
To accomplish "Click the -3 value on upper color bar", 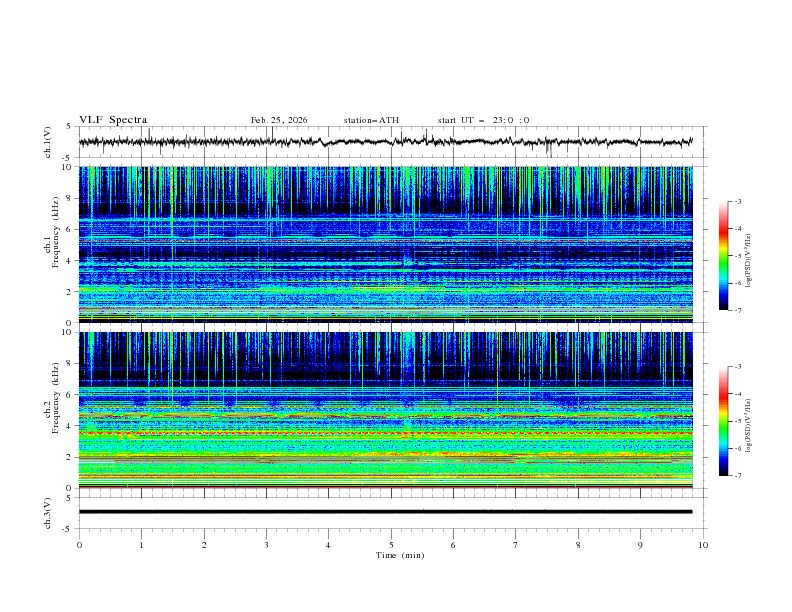I will tap(737, 202).
